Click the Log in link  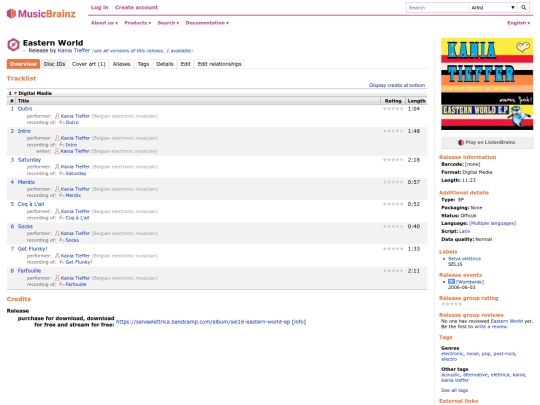pyautogui.click(x=100, y=8)
